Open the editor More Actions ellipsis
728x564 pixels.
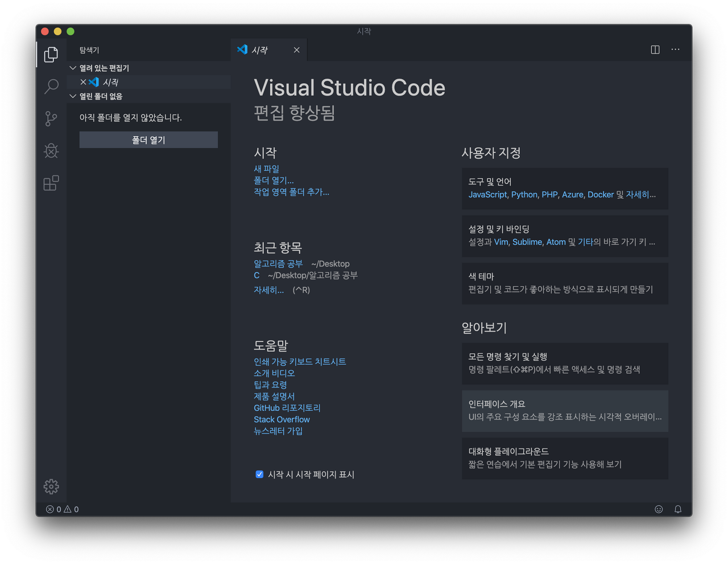[x=675, y=50]
